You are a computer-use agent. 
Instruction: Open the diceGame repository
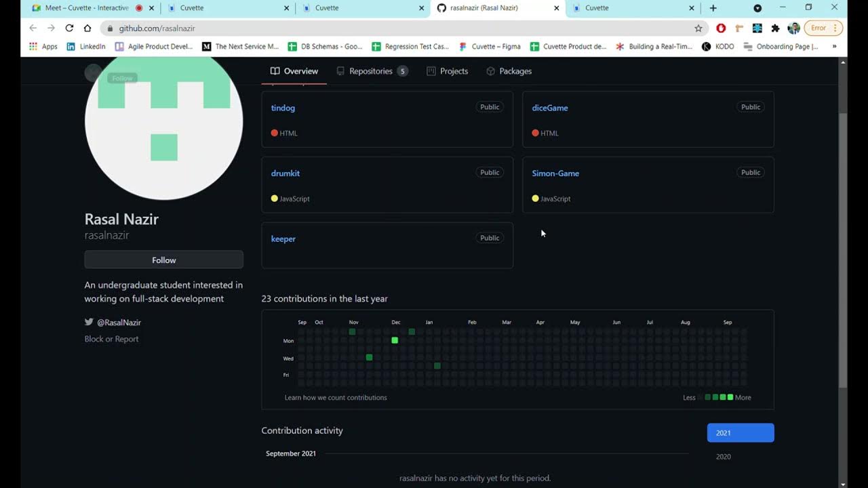550,108
